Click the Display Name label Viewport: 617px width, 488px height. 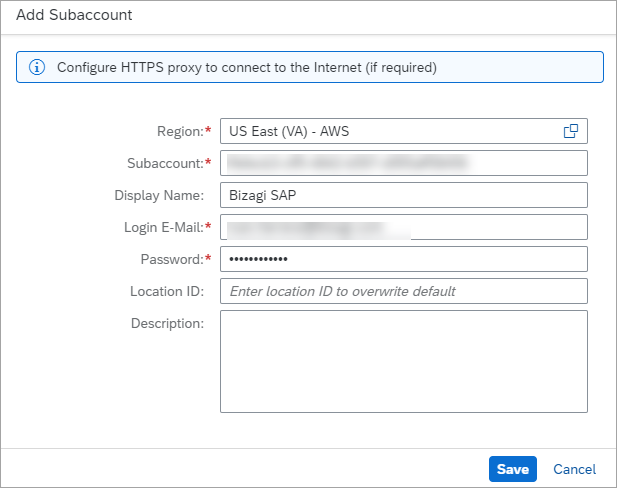click(x=159, y=195)
